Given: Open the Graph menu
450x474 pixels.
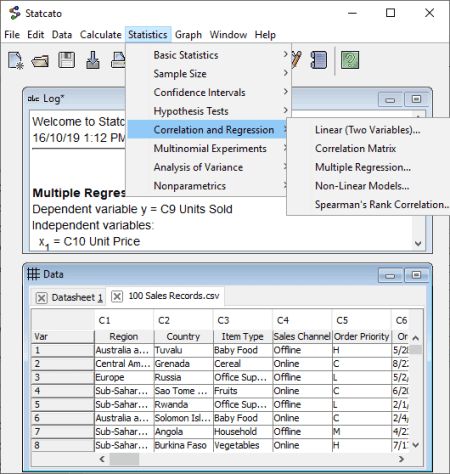Looking at the screenshot, I should [188, 35].
